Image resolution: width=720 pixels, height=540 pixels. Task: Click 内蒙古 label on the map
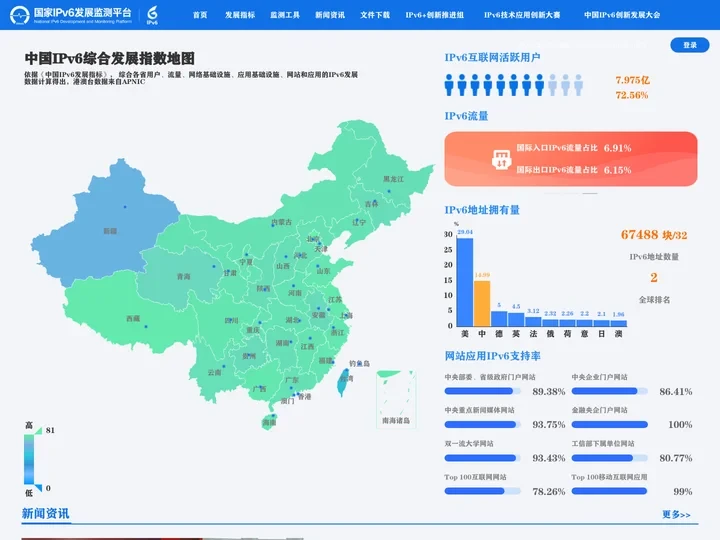(281, 222)
